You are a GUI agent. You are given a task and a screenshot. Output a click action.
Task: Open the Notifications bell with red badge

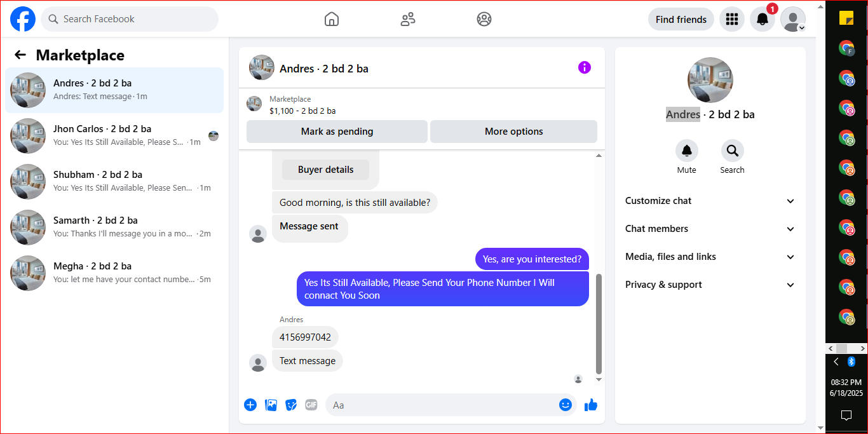click(763, 19)
